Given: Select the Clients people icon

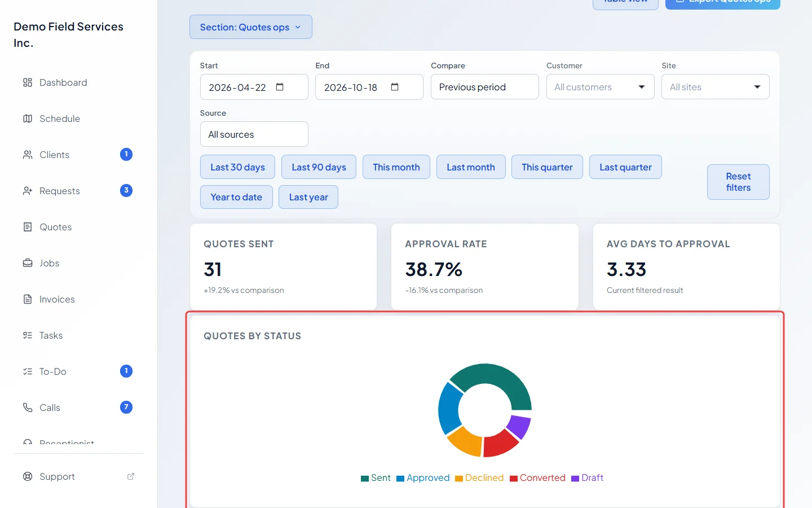Looking at the screenshot, I should 28,155.
